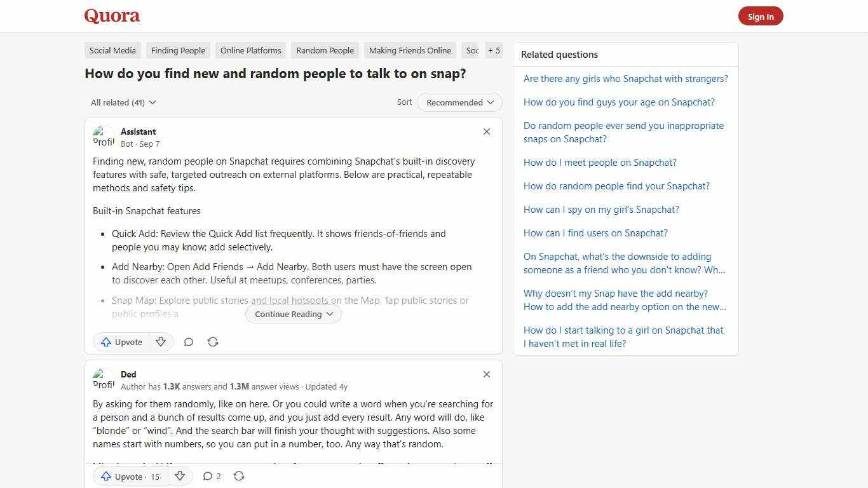Viewport: 868px width, 488px height.
Task: Open comments on the Assistant's answer
Action: [189, 342]
